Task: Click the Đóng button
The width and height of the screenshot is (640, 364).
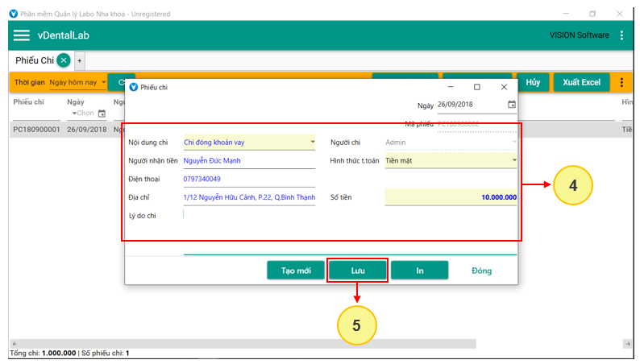Action: point(481,271)
